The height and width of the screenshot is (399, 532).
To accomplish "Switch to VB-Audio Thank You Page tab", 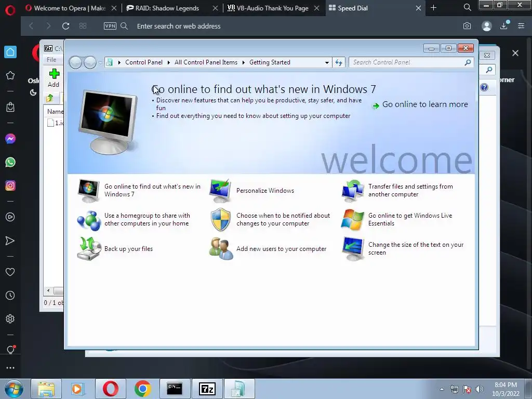I will pyautogui.click(x=268, y=8).
